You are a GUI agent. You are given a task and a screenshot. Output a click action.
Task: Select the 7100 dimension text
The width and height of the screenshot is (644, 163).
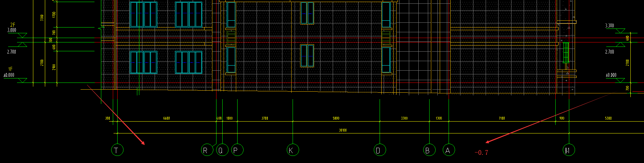(502, 118)
